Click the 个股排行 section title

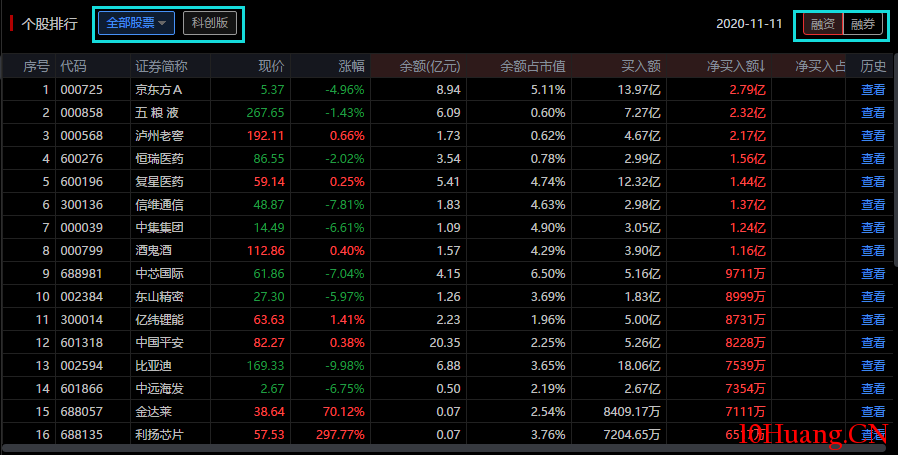[49, 24]
